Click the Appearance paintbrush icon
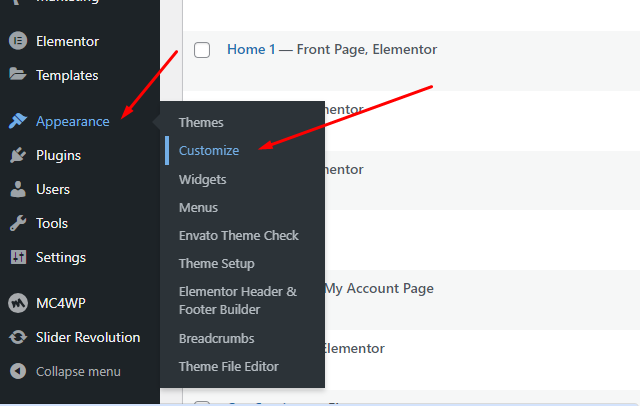The height and width of the screenshot is (406, 640). pyautogui.click(x=17, y=121)
